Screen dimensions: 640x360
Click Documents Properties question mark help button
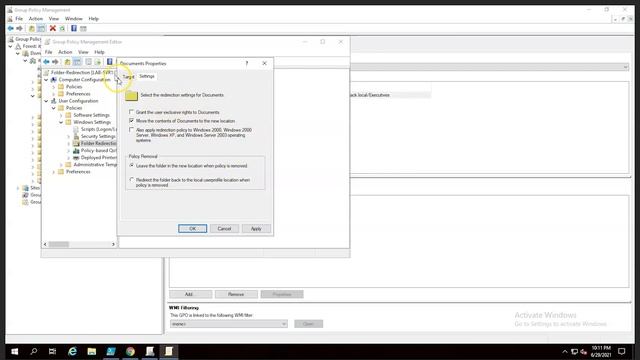coord(247,63)
